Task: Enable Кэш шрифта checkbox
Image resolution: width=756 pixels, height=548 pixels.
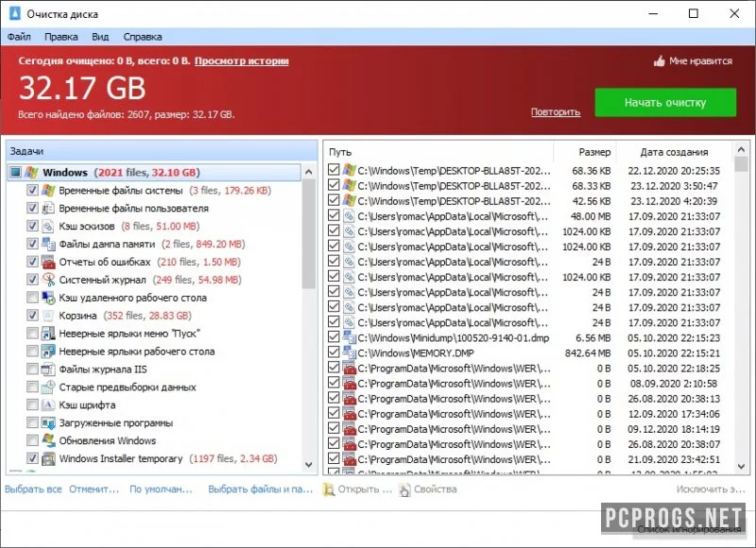Action: pyautogui.click(x=32, y=404)
